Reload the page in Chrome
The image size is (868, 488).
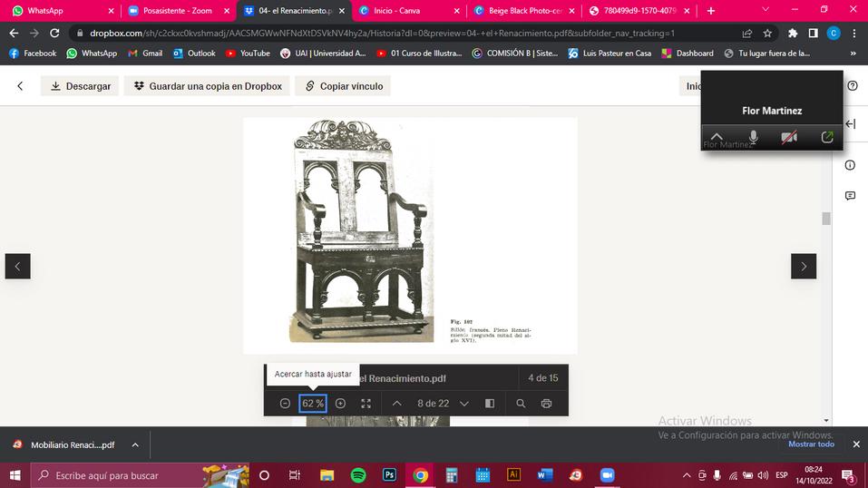pyautogui.click(x=54, y=34)
